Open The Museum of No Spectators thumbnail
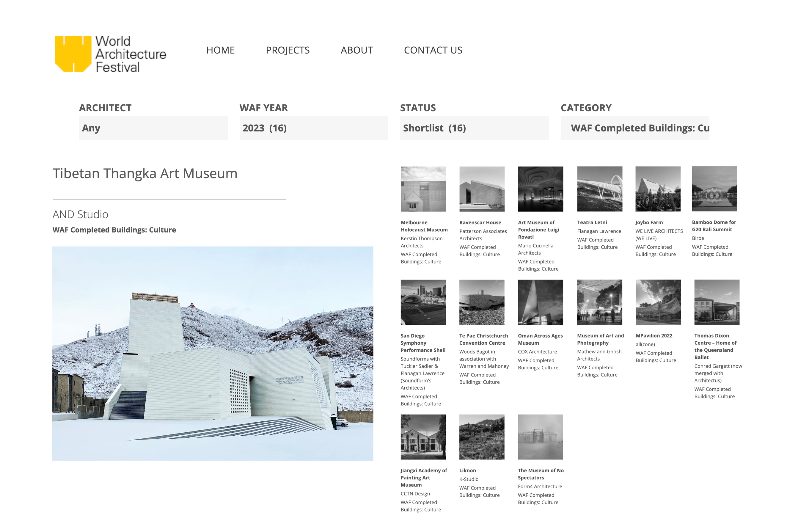Viewport: 798px width, 532px height. coord(541,437)
